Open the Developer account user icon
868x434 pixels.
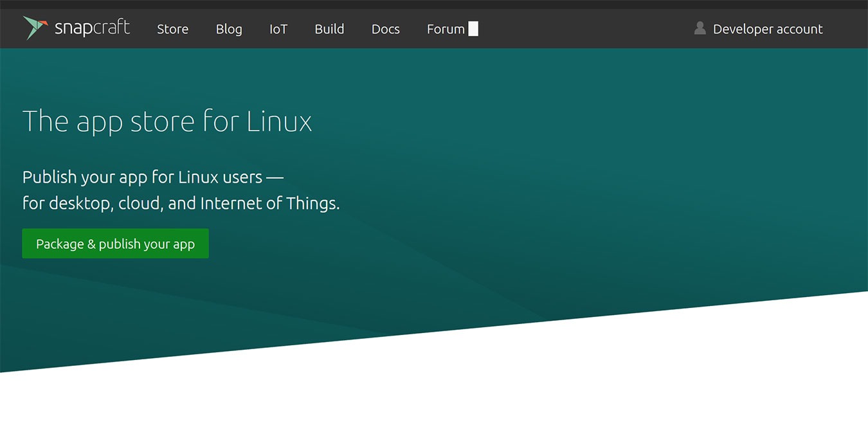click(699, 28)
